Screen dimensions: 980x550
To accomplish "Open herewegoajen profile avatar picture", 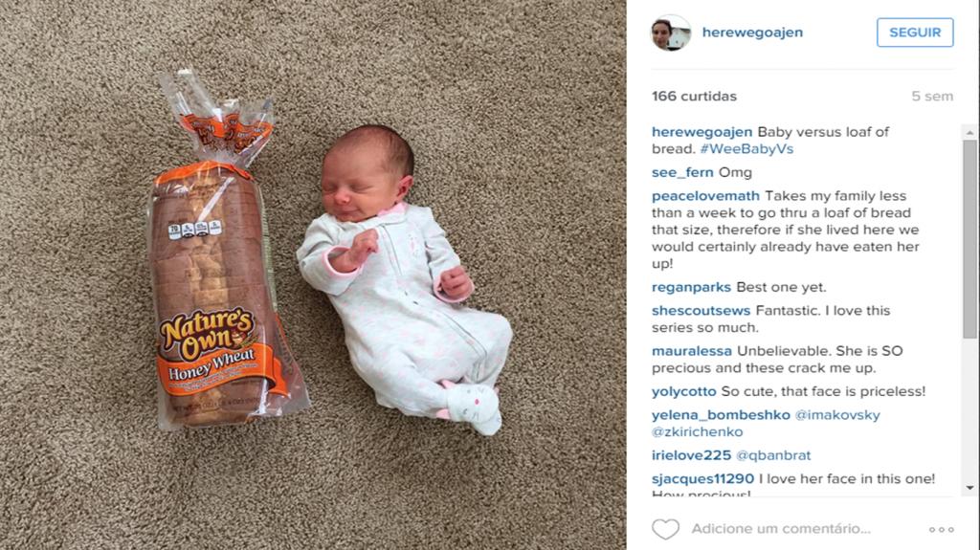I will (671, 33).
